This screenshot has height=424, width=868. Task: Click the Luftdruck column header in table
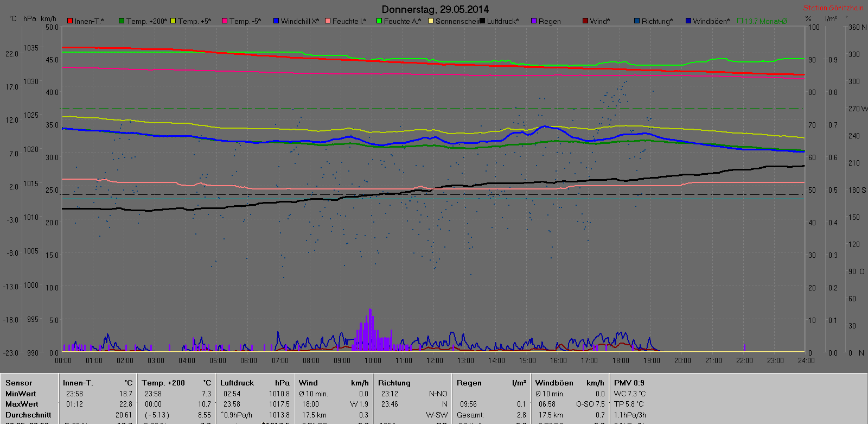(x=237, y=383)
